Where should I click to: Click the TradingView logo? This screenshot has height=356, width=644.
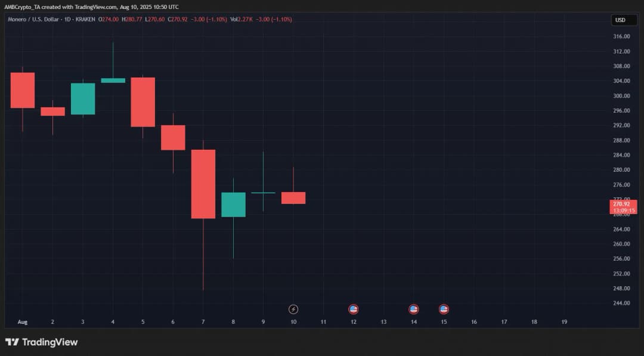[x=42, y=342]
